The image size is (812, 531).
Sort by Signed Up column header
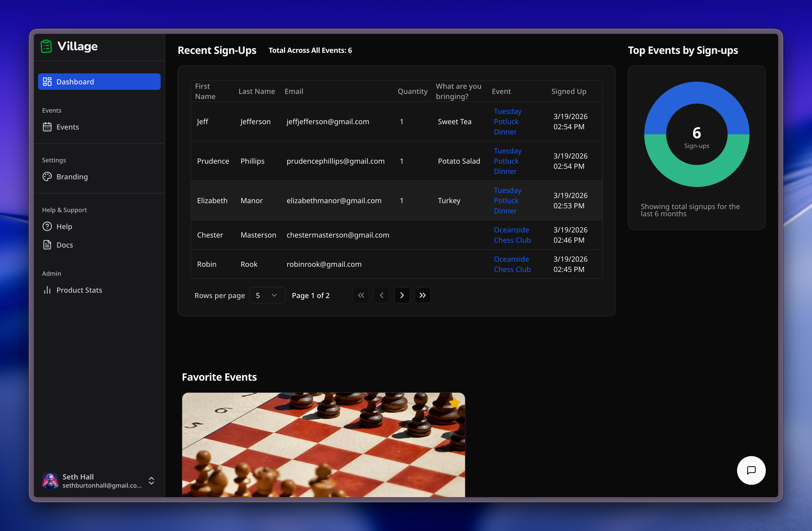click(568, 91)
